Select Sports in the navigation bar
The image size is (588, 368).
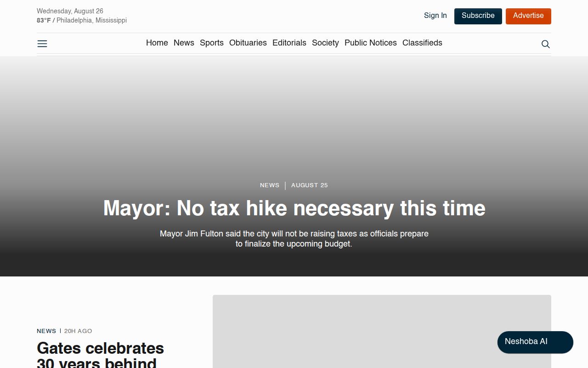[x=212, y=43]
